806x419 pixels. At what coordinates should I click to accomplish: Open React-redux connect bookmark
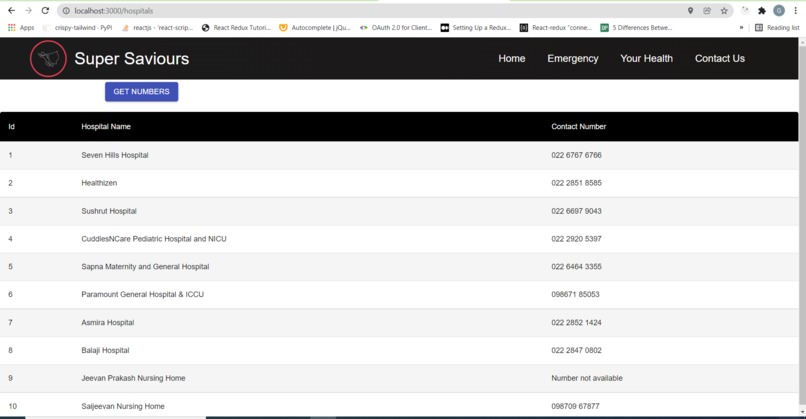click(556, 28)
